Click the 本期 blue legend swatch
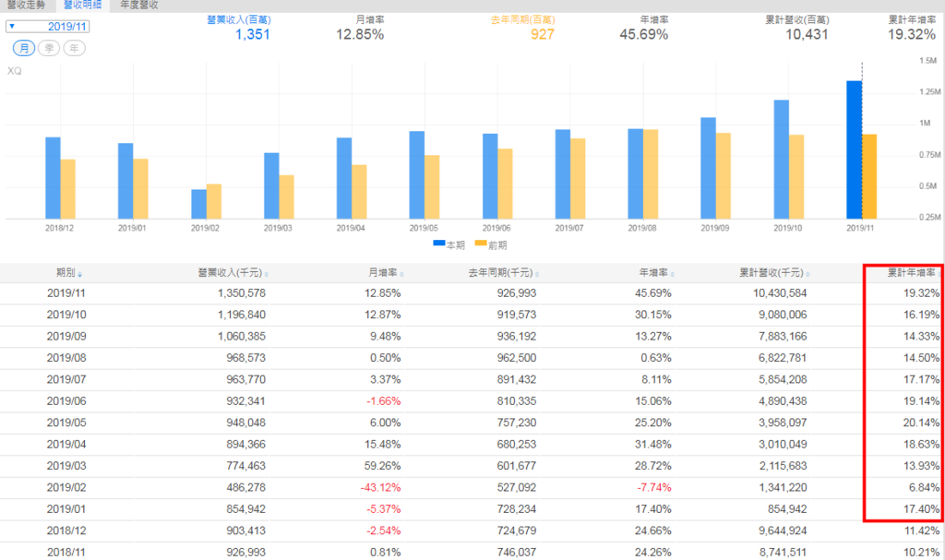This screenshot has width=945, height=560. (438, 243)
